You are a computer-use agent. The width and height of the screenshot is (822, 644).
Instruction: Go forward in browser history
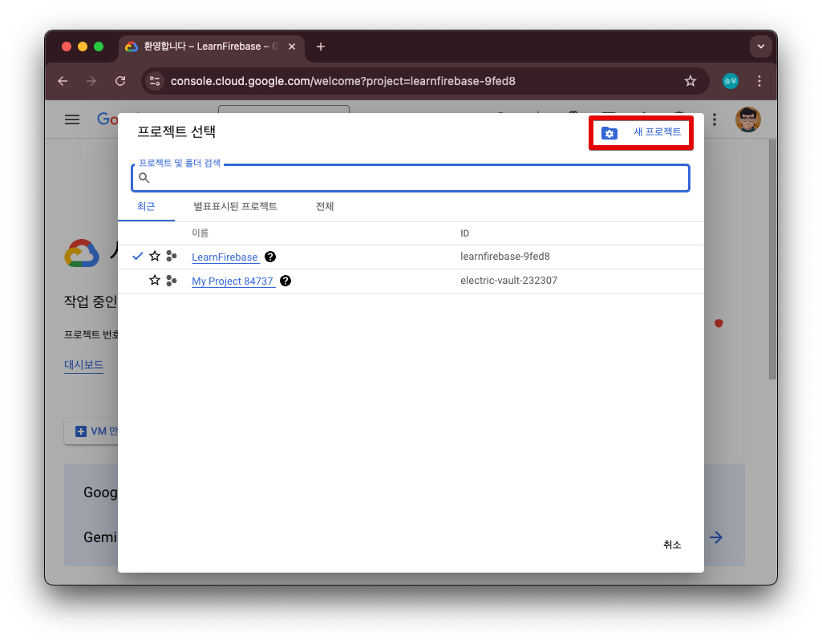coord(91,81)
